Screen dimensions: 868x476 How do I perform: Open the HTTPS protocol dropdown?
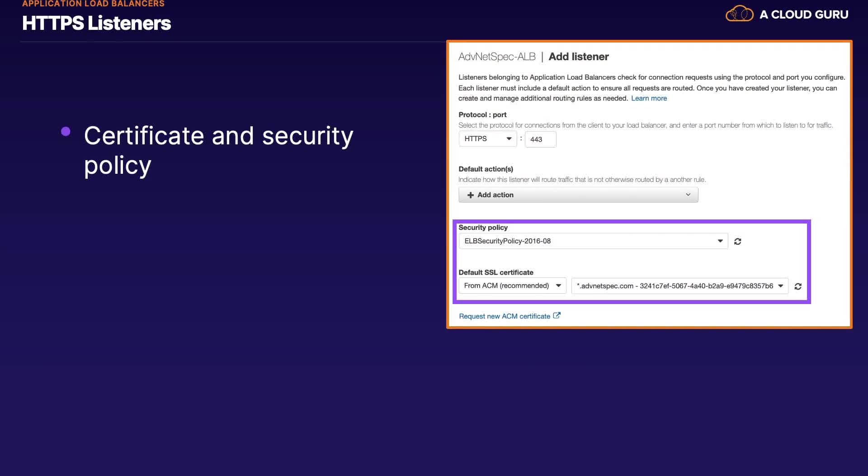pos(488,139)
